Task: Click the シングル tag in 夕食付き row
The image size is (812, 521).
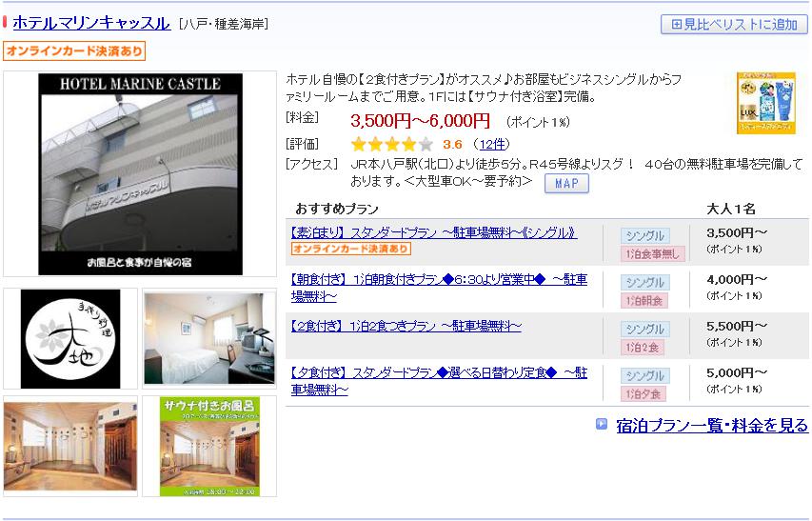Action: pos(645,375)
